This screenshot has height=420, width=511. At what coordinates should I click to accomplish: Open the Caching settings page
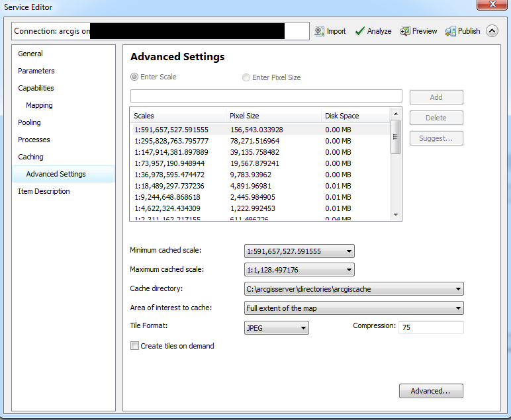pos(30,157)
